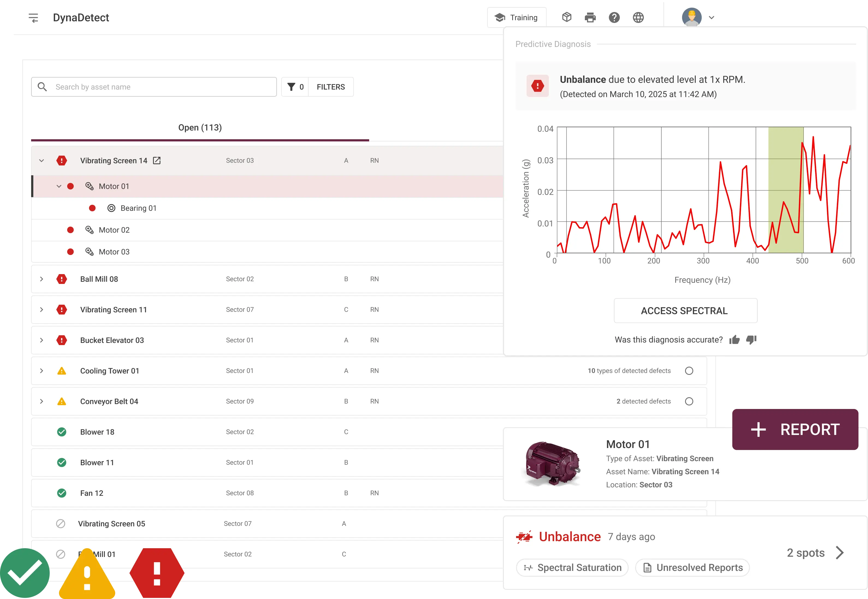This screenshot has height=599, width=868.
Task: Rate the diagnosis accurate with thumbs up
Action: (734, 340)
